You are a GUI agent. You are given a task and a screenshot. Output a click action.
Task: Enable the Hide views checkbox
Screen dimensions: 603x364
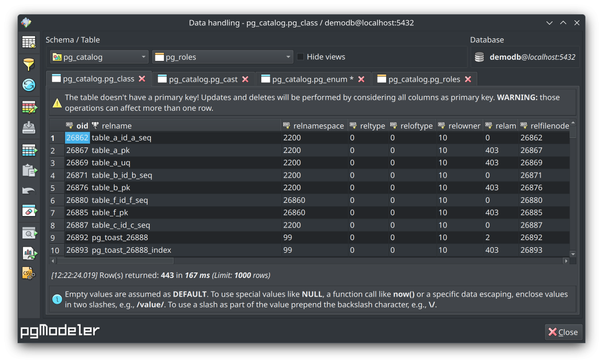coord(300,57)
